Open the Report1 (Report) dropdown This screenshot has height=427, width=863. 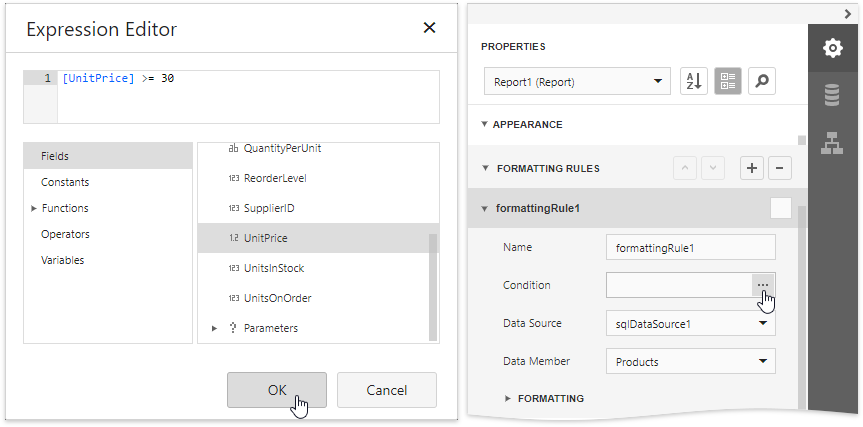[x=576, y=82]
